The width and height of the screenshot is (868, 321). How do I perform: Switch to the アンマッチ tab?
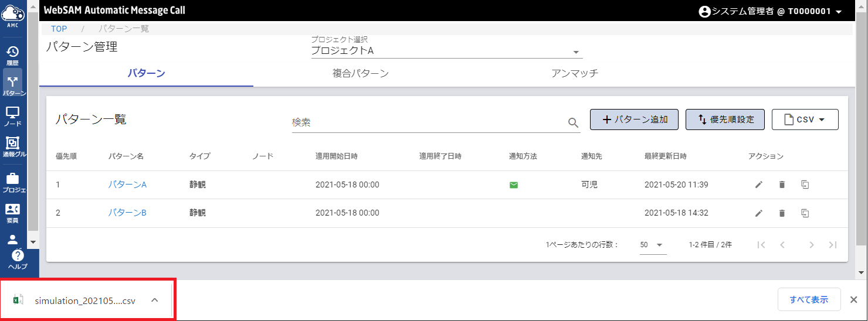[574, 74]
